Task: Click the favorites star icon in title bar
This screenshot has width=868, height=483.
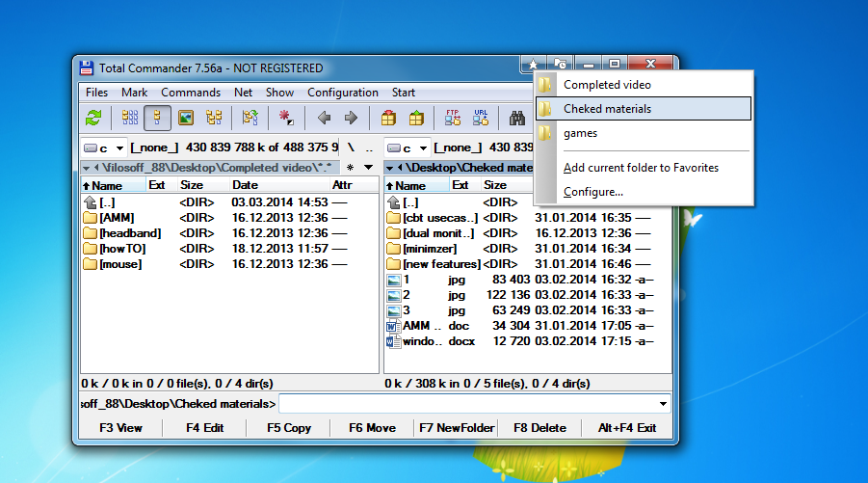Action: click(533, 65)
